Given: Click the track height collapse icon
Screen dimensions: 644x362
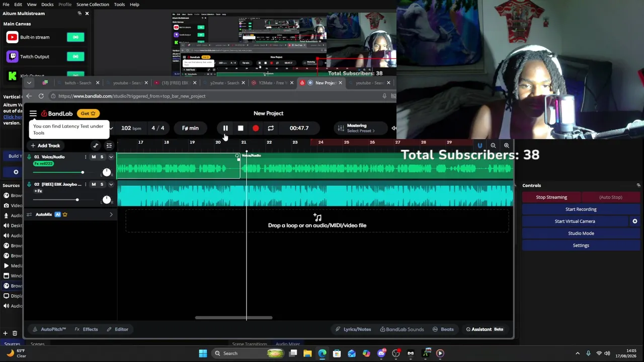Looking at the screenshot, I should click(x=109, y=146).
